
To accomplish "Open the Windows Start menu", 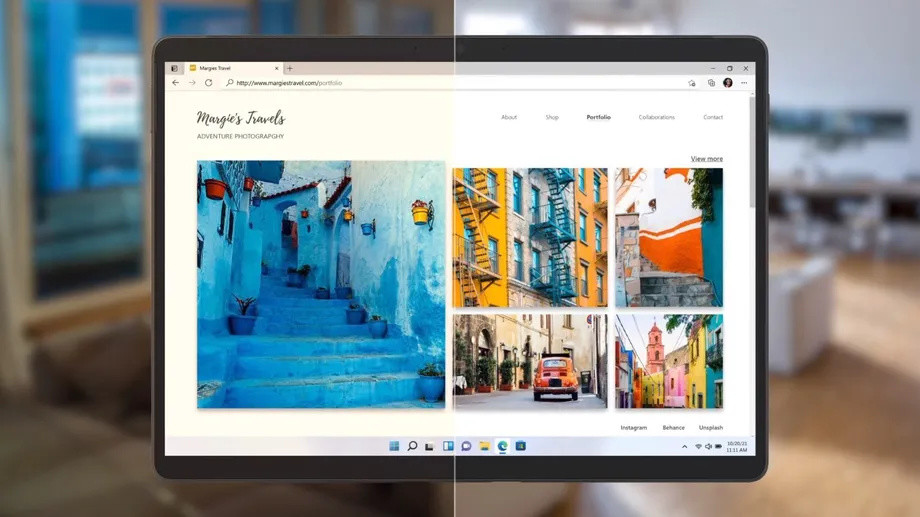I will 394,446.
